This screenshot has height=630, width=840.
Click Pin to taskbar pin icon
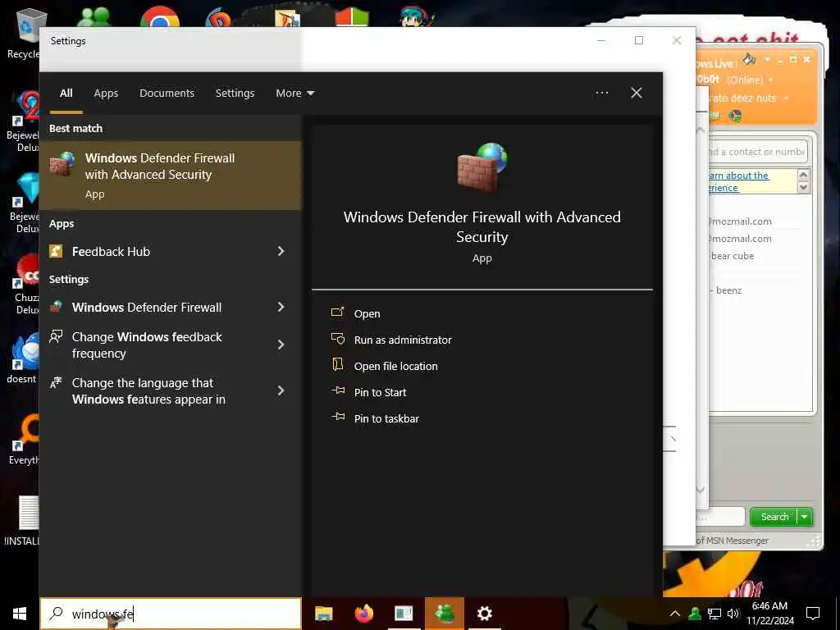coord(337,417)
